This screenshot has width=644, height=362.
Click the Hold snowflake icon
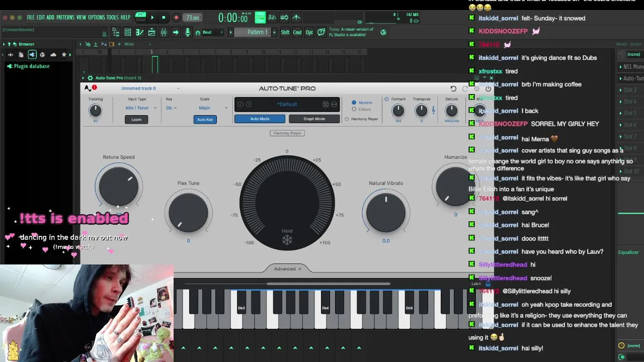click(x=287, y=240)
